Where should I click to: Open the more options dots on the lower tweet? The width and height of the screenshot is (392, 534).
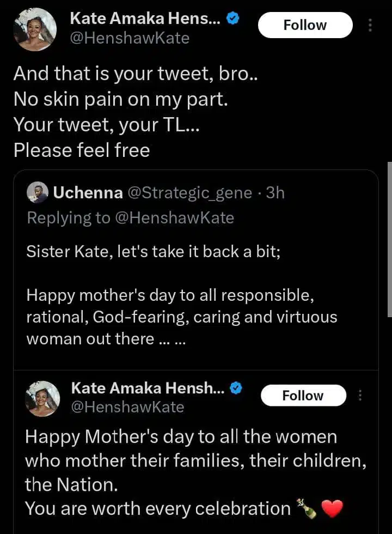pyautogui.click(x=360, y=396)
